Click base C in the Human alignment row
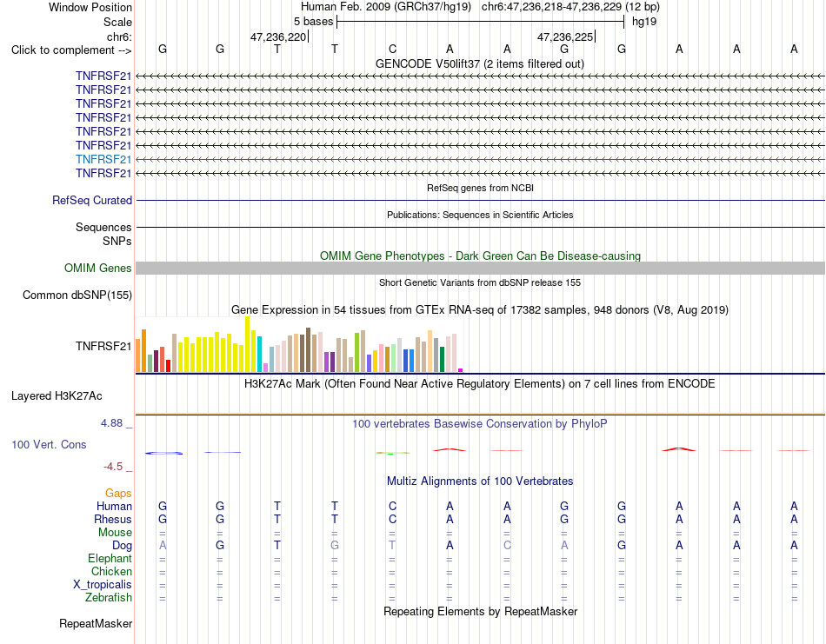The image size is (826, 644). [392, 506]
